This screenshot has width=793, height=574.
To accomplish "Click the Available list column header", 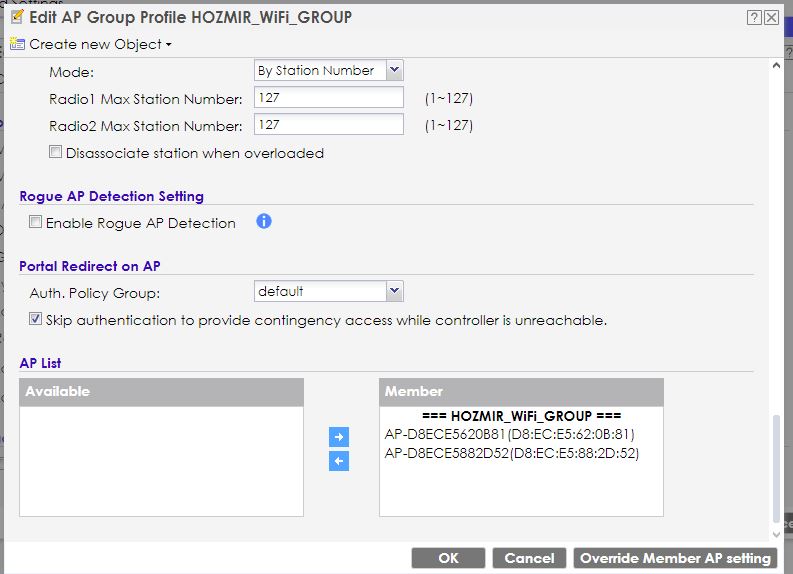I will pyautogui.click(x=161, y=392).
